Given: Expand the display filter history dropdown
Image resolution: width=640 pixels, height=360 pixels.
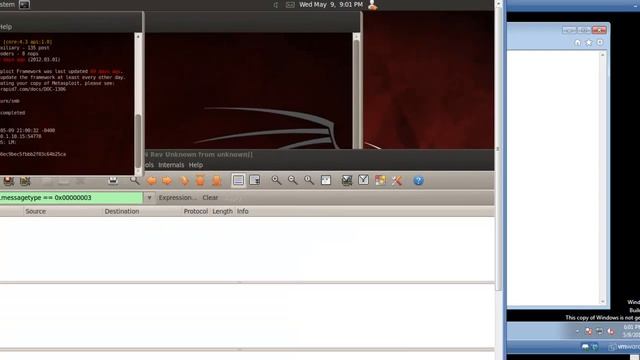Looking at the screenshot, I should click(x=149, y=198).
